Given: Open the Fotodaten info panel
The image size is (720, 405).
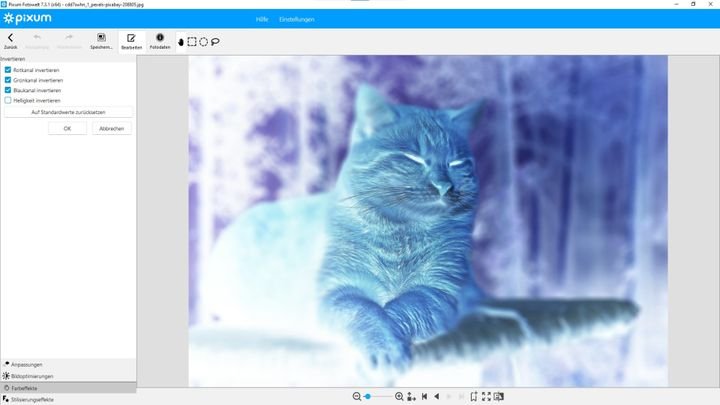Looking at the screenshot, I should click(160, 40).
